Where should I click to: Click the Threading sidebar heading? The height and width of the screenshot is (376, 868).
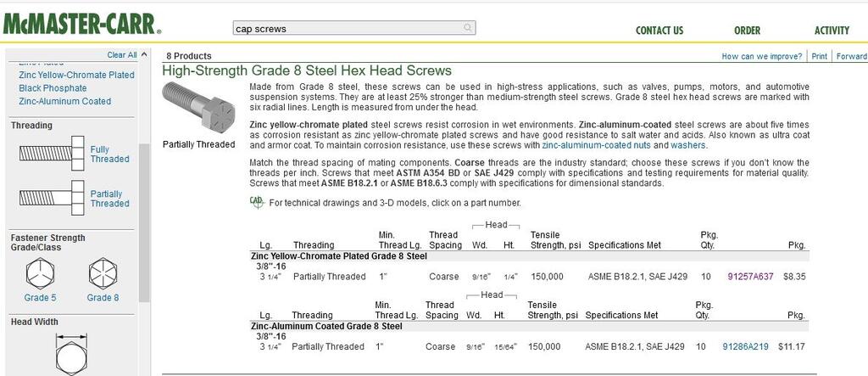31,126
